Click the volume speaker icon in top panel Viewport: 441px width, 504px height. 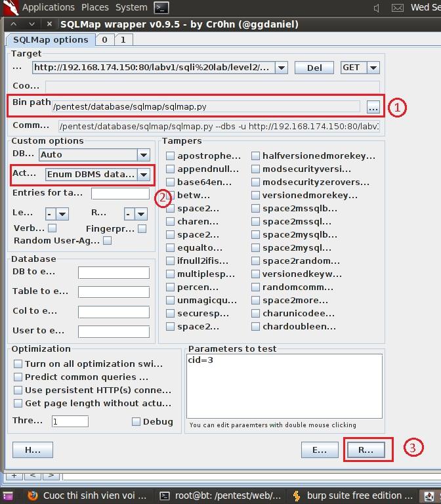coord(377,8)
